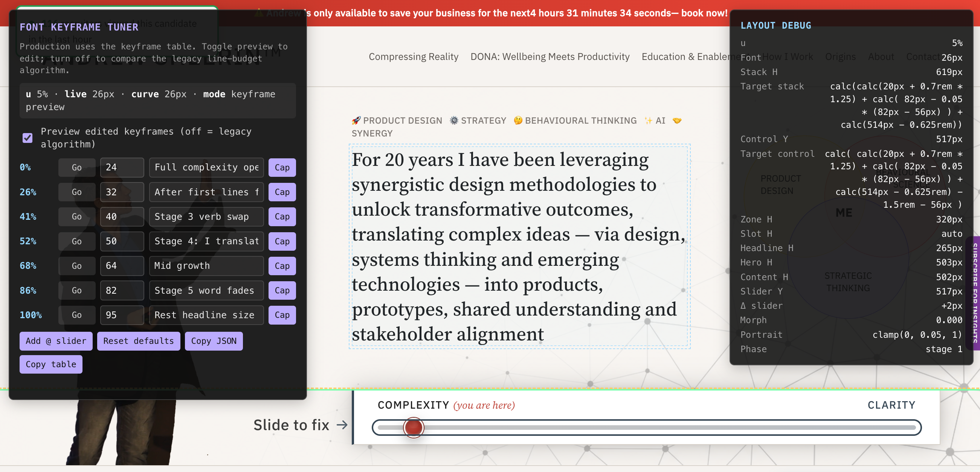Click the 'BEHAVIOURAL THINKING' tag label
Image resolution: width=980 pixels, height=472 pixels.
[x=580, y=121]
